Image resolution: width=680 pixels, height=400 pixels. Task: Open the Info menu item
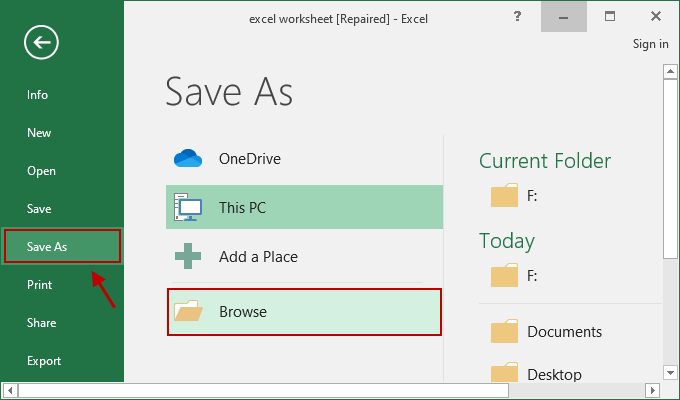[x=37, y=95]
